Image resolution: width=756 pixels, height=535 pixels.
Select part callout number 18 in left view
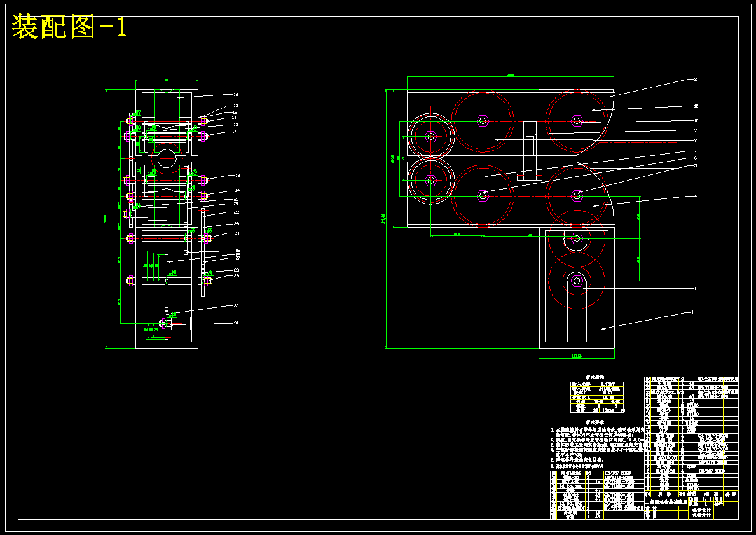[x=237, y=176]
